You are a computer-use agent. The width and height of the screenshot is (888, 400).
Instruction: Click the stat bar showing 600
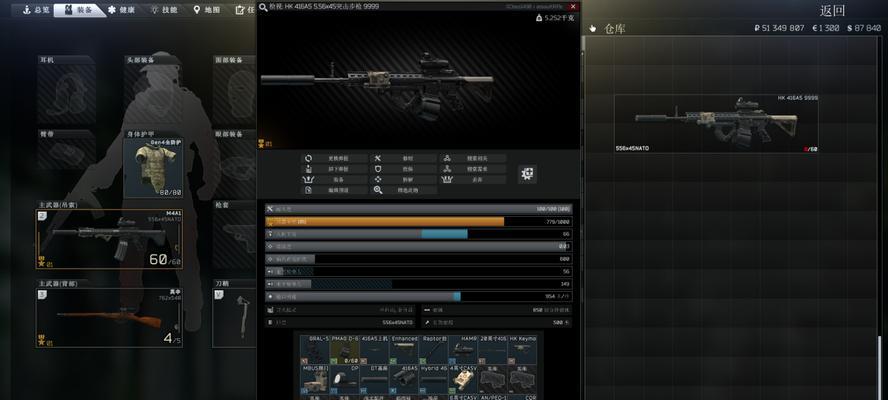(x=419, y=259)
